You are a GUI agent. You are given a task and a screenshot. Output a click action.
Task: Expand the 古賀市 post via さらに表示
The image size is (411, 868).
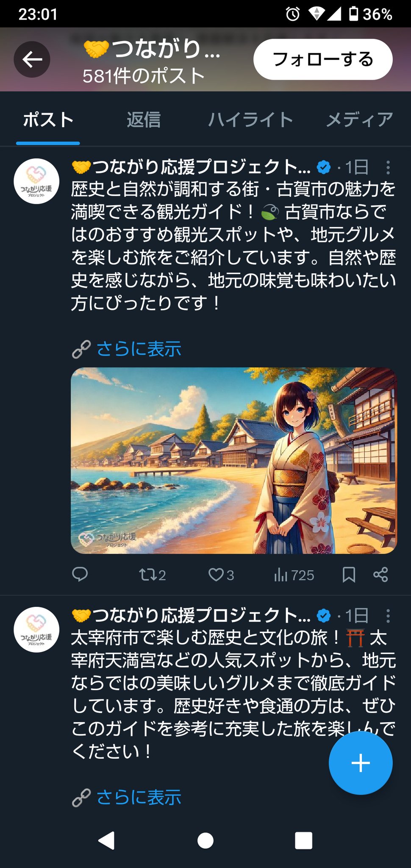point(139,349)
